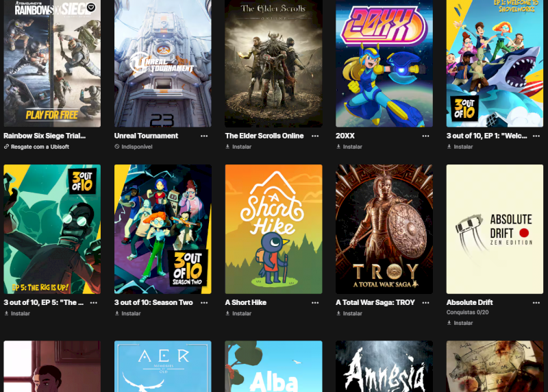
Task: Click the Rainbow Six Siege Trial title
Action: 45,136
